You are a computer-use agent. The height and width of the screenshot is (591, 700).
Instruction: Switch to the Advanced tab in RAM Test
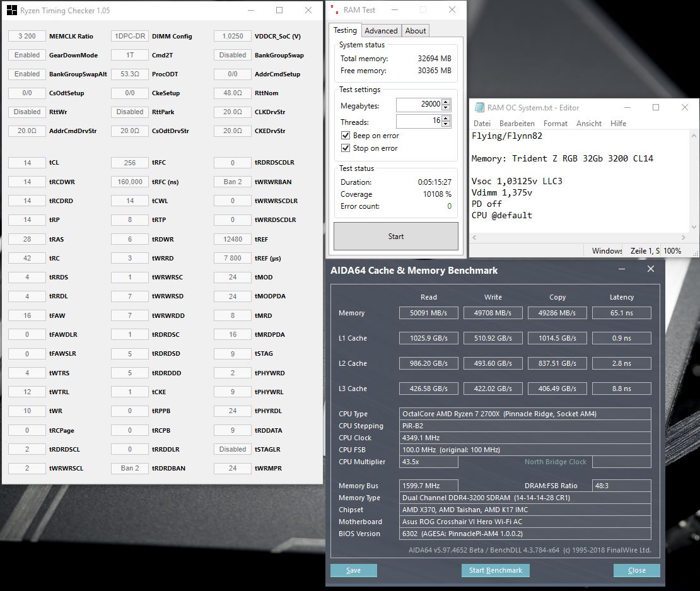381,31
